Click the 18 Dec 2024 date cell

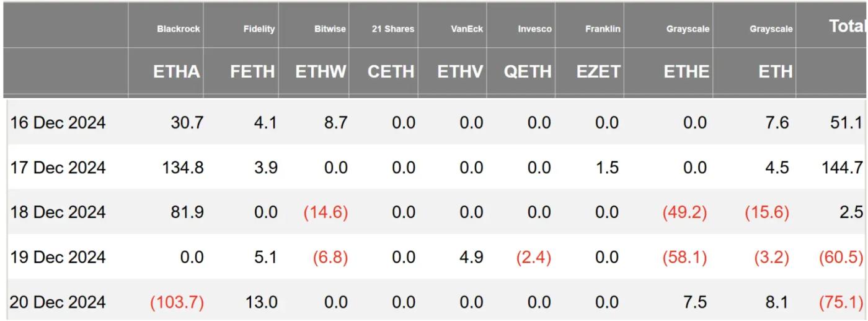click(58, 213)
